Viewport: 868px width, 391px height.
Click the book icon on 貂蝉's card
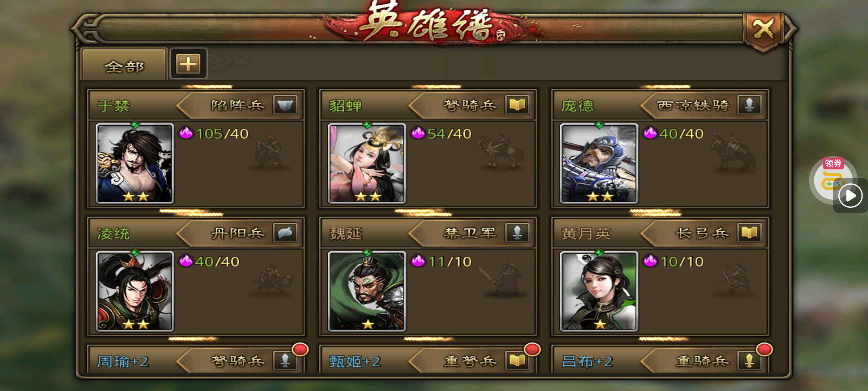click(x=517, y=105)
